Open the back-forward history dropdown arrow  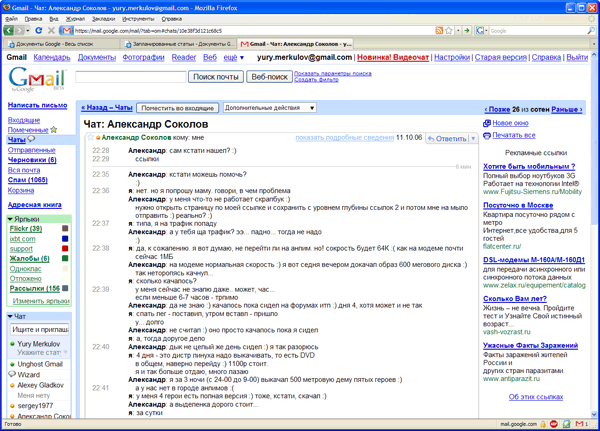tap(28, 31)
